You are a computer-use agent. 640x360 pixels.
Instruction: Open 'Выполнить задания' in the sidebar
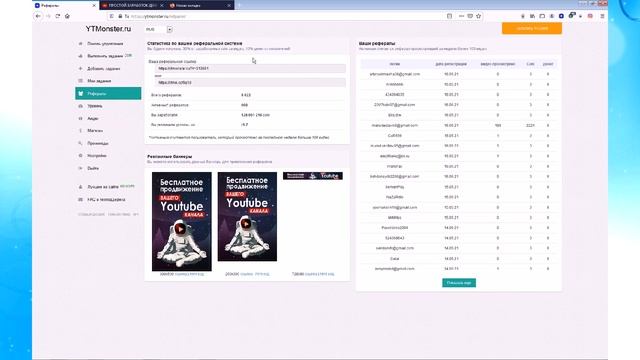pyautogui.click(x=105, y=56)
